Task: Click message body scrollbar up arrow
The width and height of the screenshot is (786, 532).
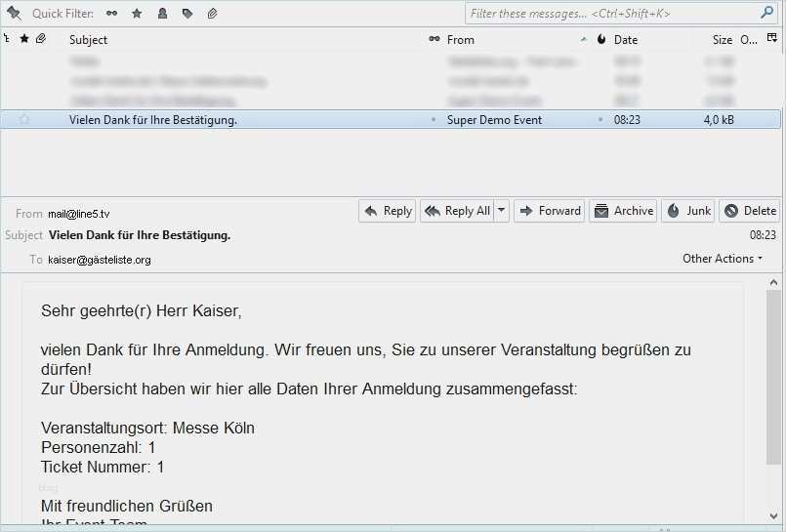Action: pos(773,283)
